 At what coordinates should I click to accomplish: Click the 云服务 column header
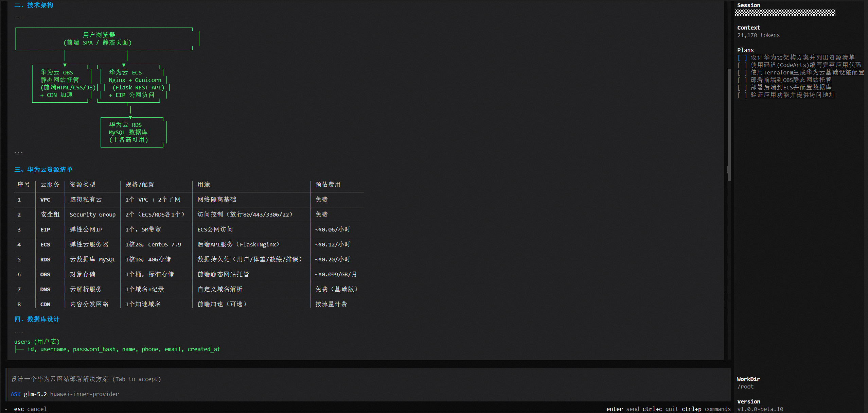coord(50,185)
